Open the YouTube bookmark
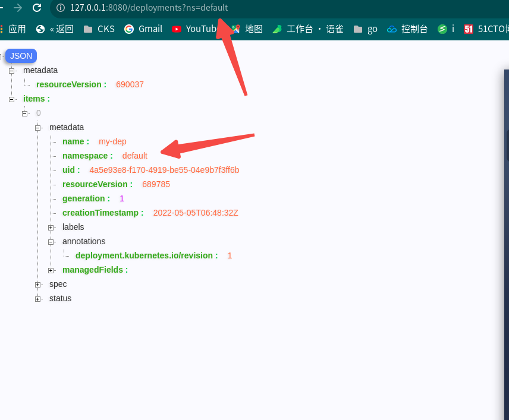The height and width of the screenshot is (420, 509). coord(196,29)
